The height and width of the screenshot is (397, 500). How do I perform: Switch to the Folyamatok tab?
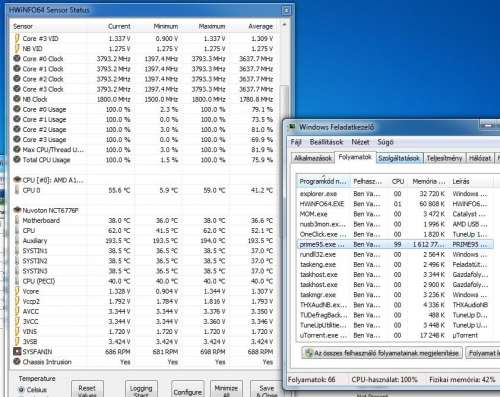point(355,157)
